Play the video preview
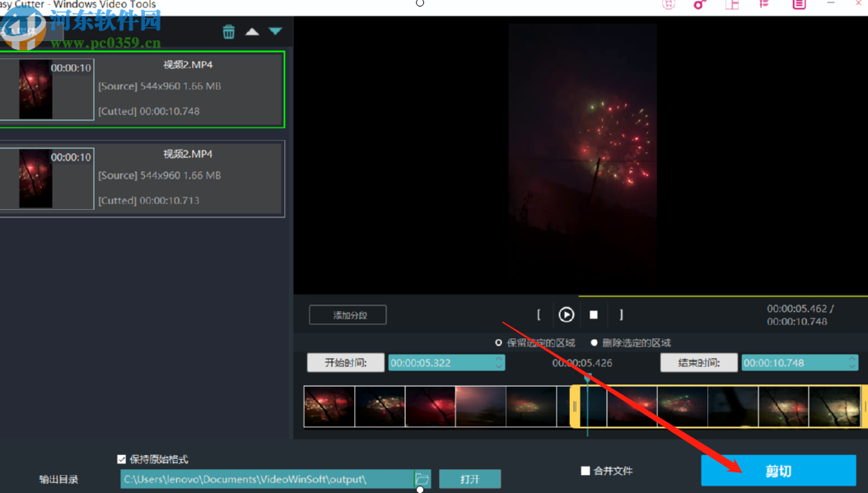Screen dimensions: 868x493 pyautogui.click(x=566, y=314)
